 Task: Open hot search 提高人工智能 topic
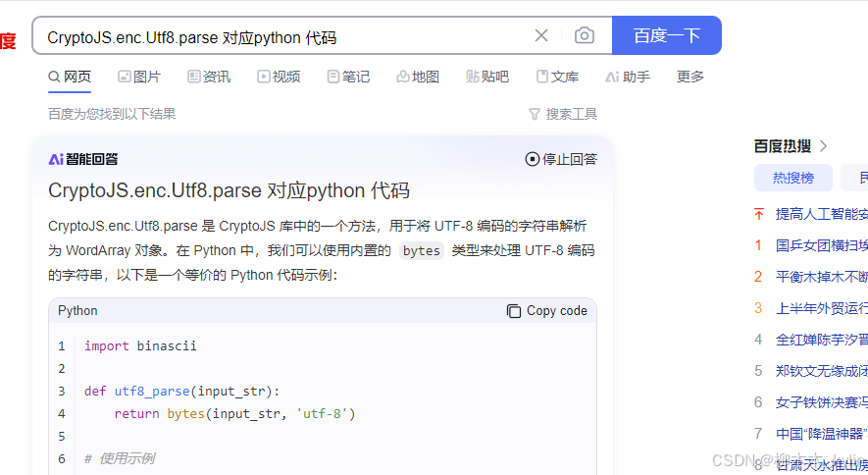coord(822,214)
